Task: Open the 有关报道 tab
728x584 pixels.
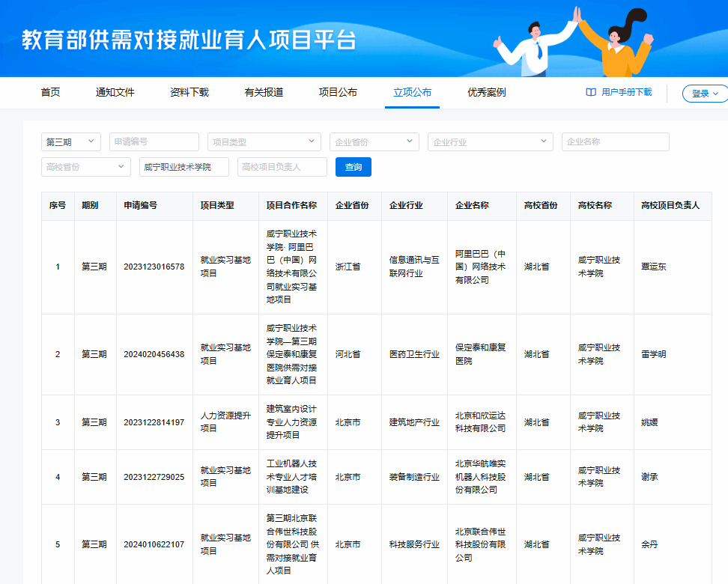Action: 264,93
